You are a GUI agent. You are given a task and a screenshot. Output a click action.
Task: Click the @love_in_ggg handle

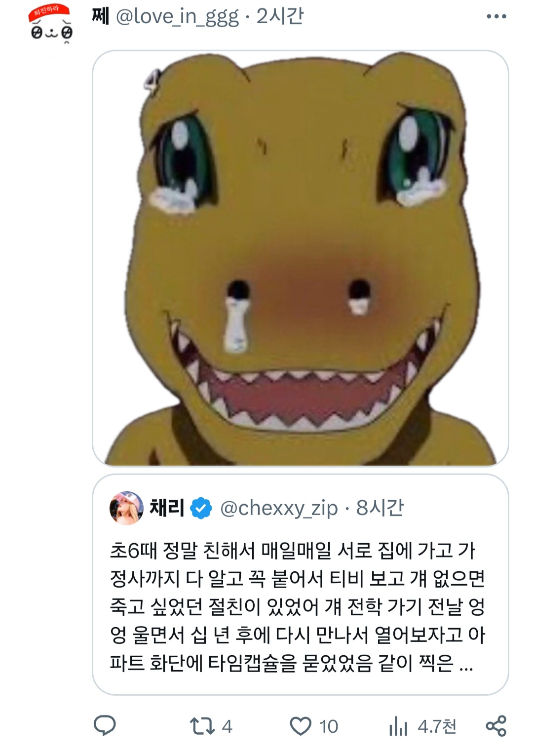click(177, 17)
